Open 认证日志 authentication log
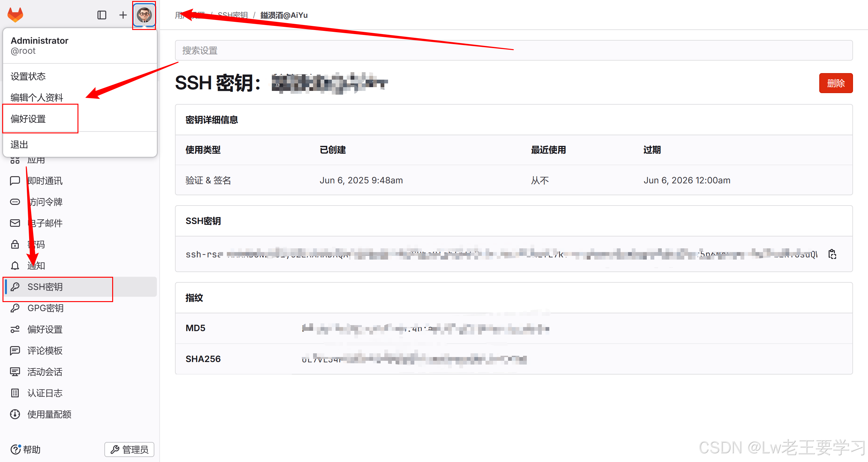The width and height of the screenshot is (868, 462). point(45,393)
